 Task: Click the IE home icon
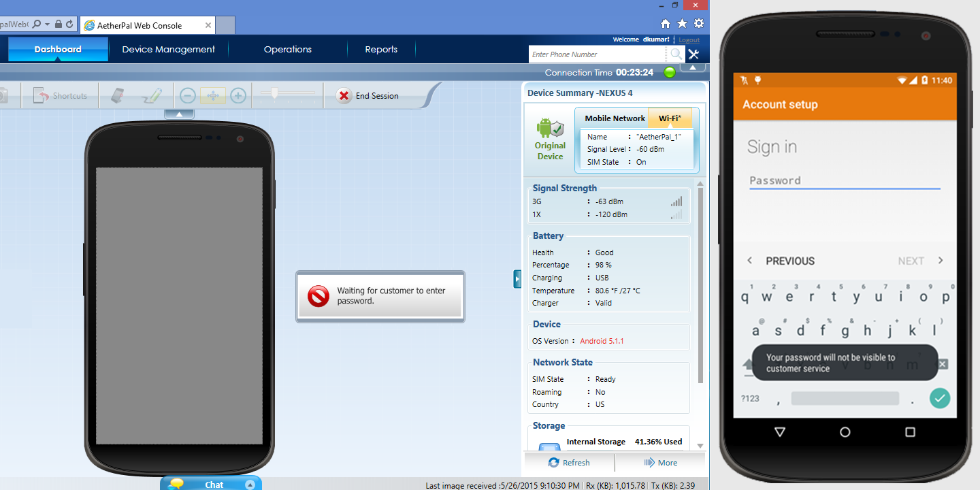[x=666, y=23]
